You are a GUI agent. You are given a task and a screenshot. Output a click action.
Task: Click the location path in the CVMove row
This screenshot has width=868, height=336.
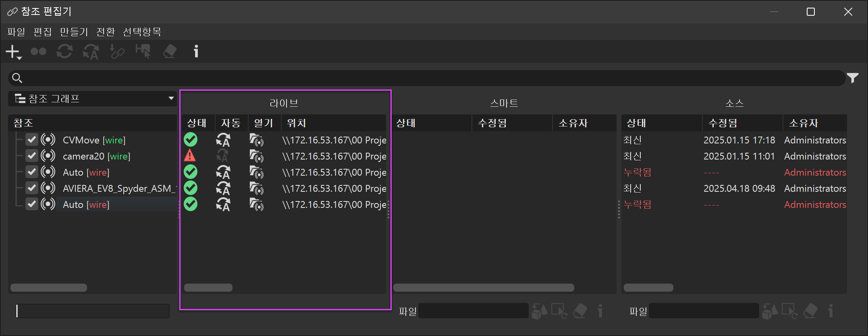click(x=334, y=140)
